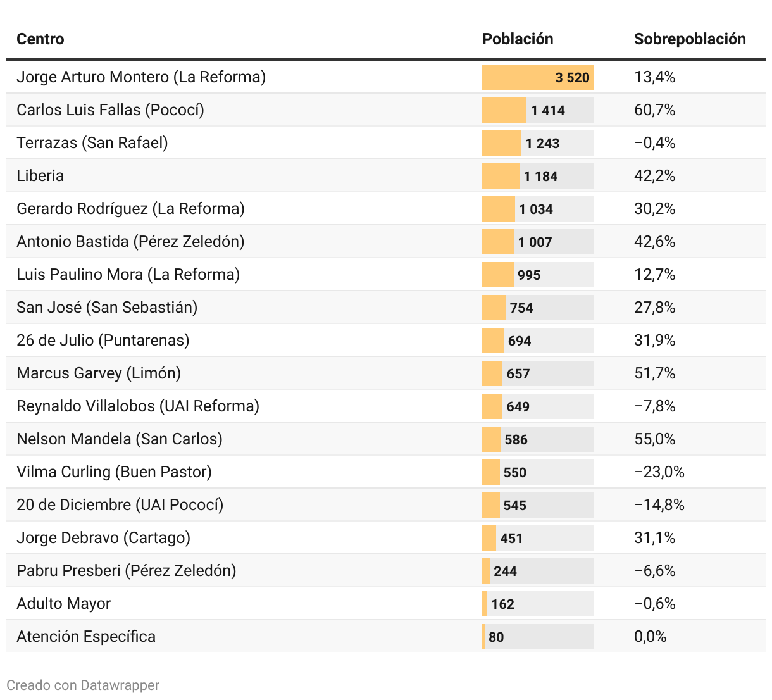Click the Sobrepoblación column header

coord(690,39)
